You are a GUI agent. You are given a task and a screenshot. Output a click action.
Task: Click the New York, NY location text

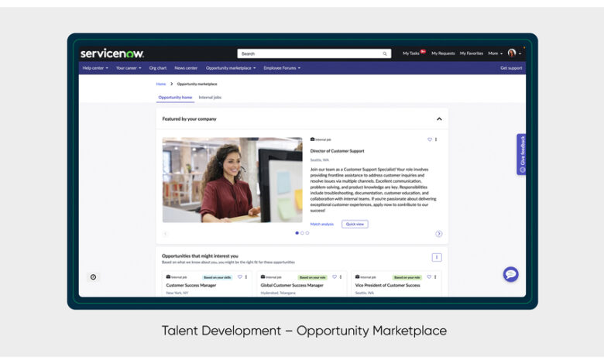[177, 293]
